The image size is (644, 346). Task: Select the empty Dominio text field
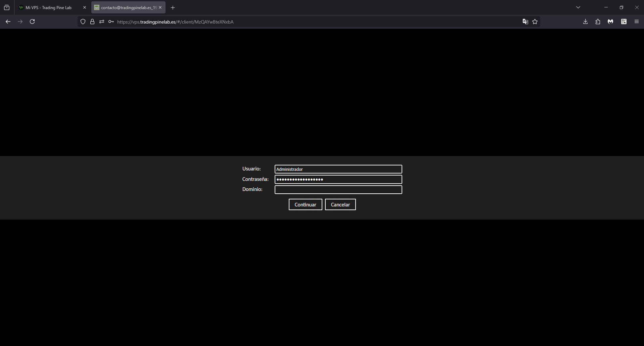[x=338, y=190]
